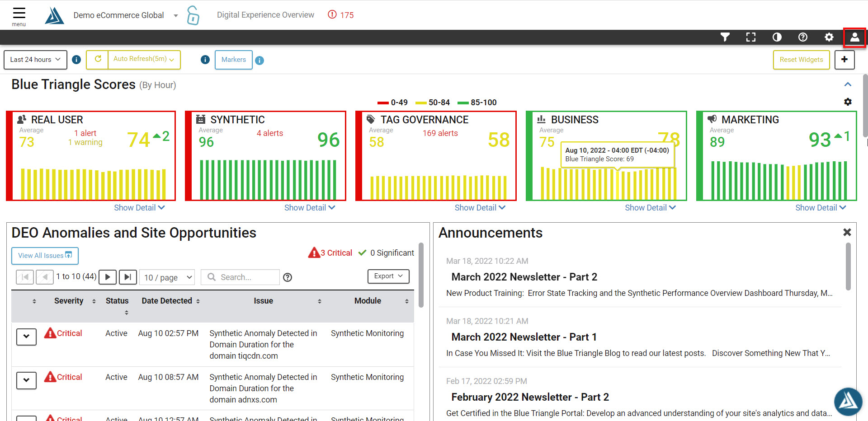Open the settings gear in dark toolbar
This screenshot has width=868, height=421.
(829, 37)
